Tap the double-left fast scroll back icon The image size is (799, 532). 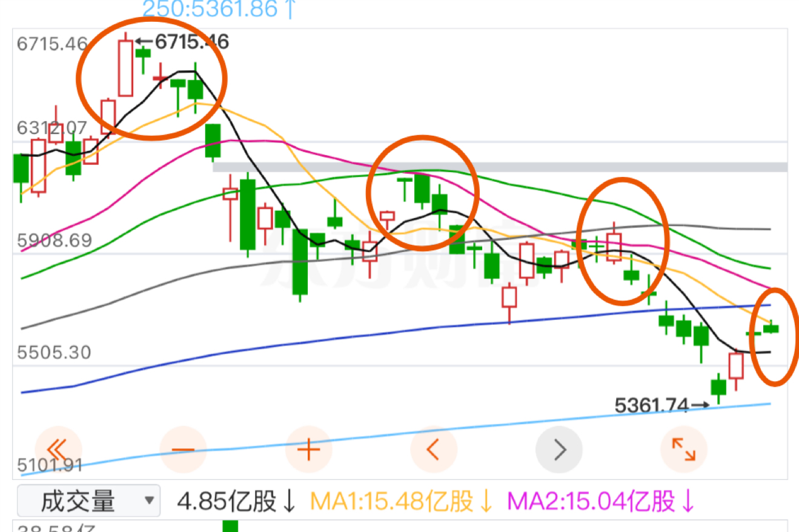click(x=58, y=450)
